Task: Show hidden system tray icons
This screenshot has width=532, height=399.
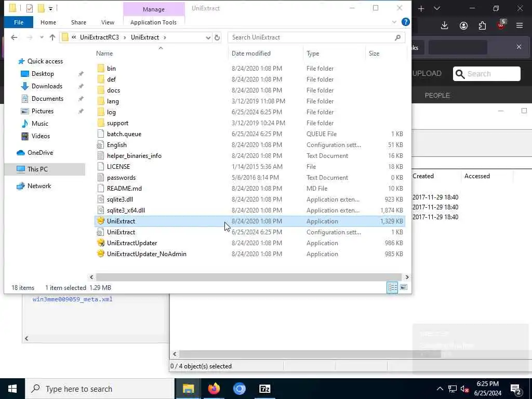Action: (x=440, y=389)
